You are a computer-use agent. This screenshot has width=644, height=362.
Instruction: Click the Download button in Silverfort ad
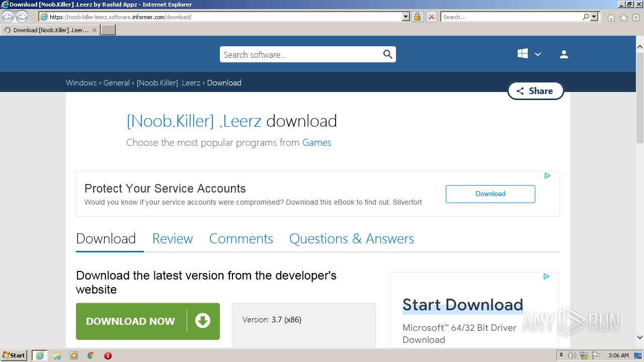491,194
